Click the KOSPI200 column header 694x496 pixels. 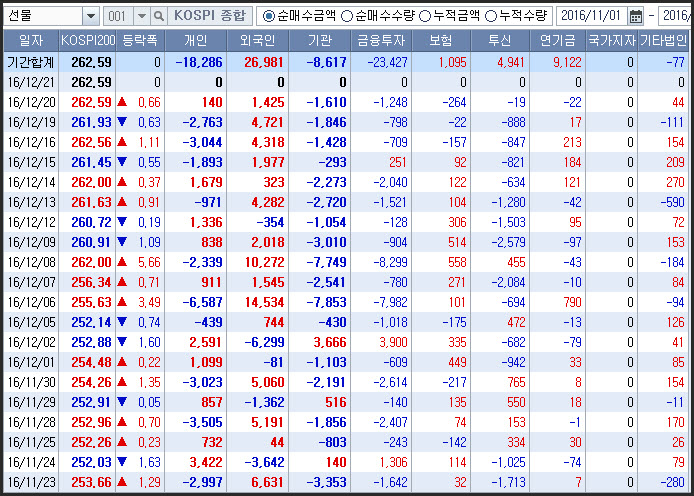point(88,41)
